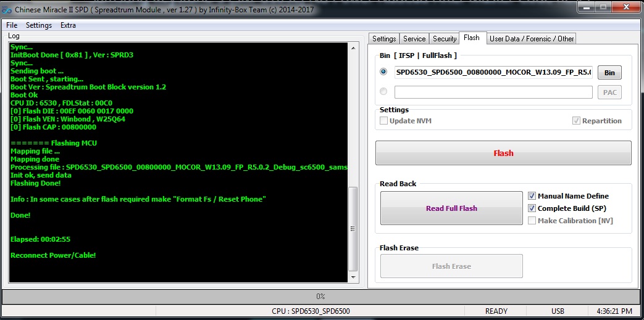
Task: Click Read Full Flash button
Action: [451, 208]
